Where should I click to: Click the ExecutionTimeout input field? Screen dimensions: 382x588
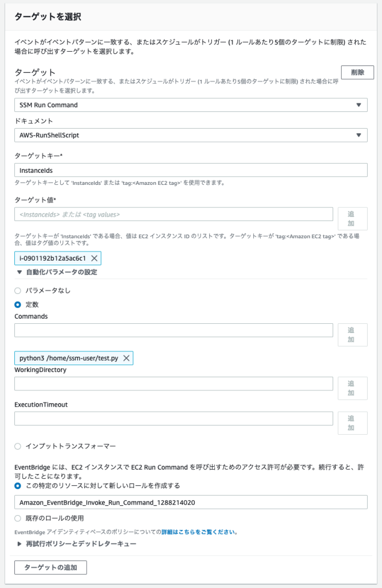coord(173,419)
